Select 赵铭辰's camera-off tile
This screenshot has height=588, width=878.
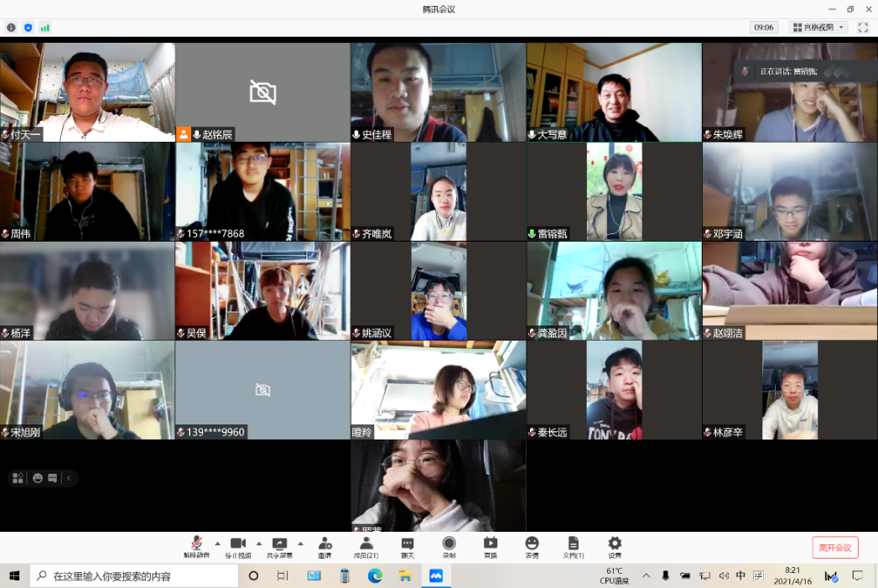pos(262,91)
